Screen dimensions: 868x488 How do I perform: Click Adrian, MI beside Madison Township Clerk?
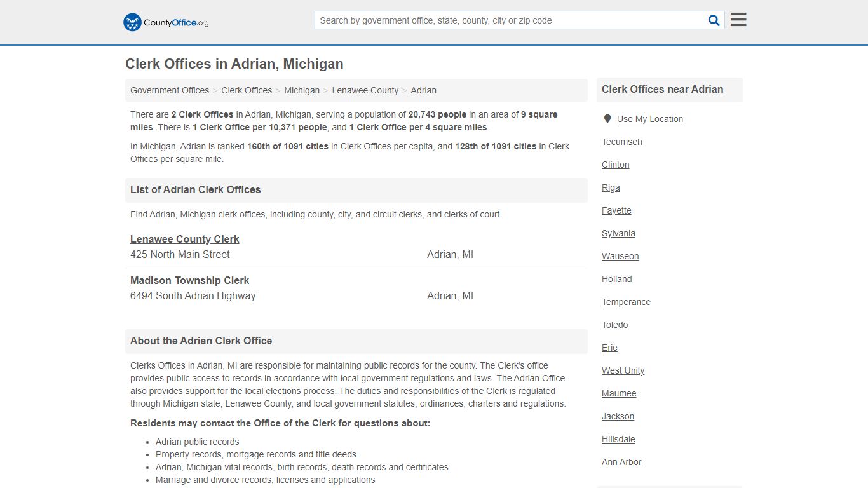coord(450,295)
